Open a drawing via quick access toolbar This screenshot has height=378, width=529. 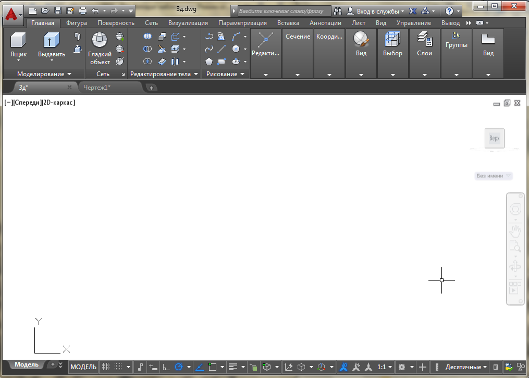point(45,11)
